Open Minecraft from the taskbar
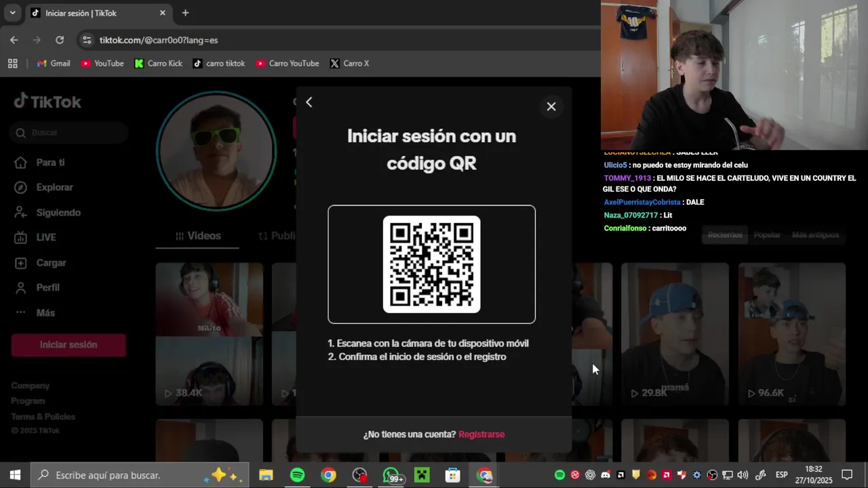This screenshot has width=868, height=488. pyautogui.click(x=422, y=475)
